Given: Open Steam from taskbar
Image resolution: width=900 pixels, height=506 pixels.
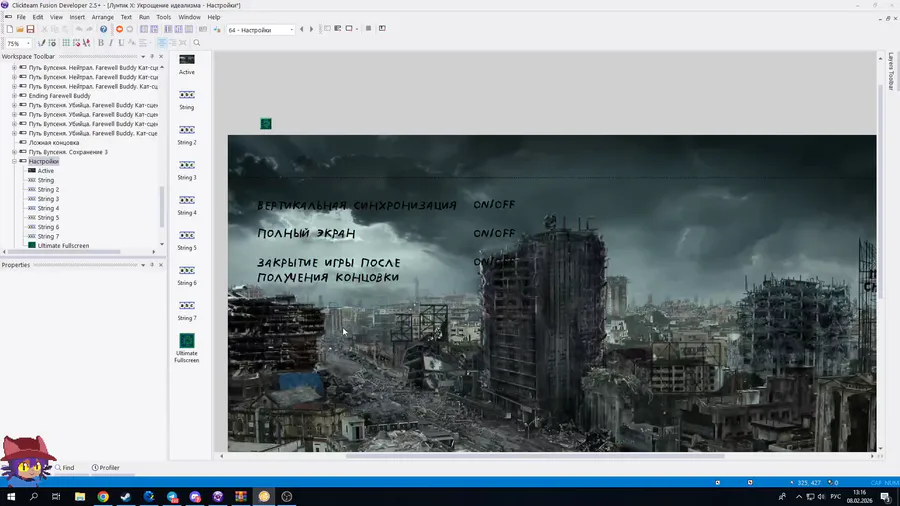Looking at the screenshot, I should tap(126, 496).
